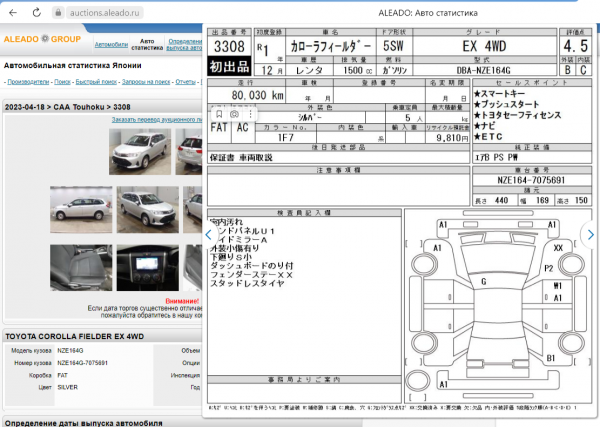Click the padlock site security icon
The width and height of the screenshot is (600, 427).
click(58, 13)
